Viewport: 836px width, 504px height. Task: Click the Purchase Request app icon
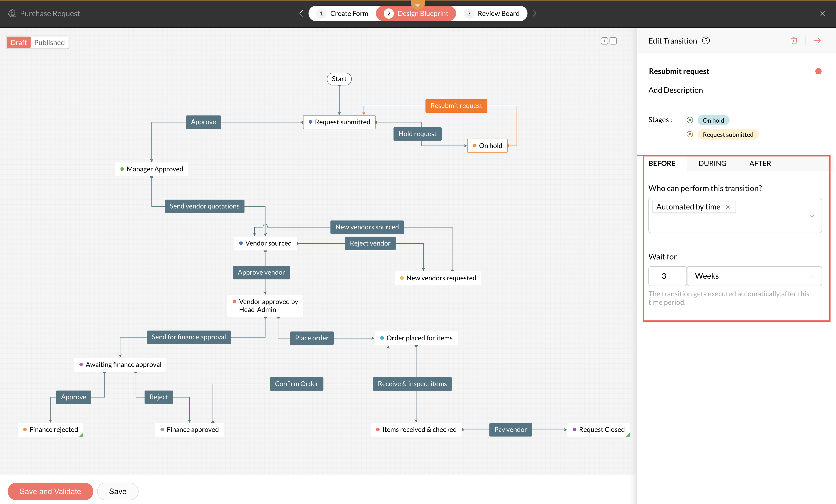[x=12, y=14]
